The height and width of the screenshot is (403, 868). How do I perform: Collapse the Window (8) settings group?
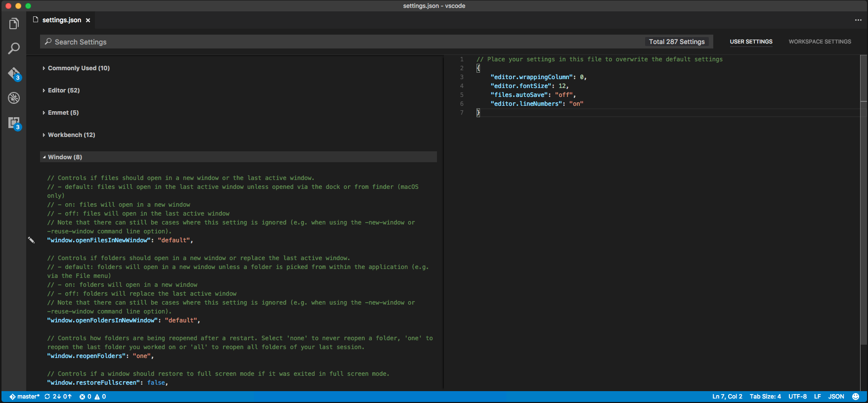(64, 157)
